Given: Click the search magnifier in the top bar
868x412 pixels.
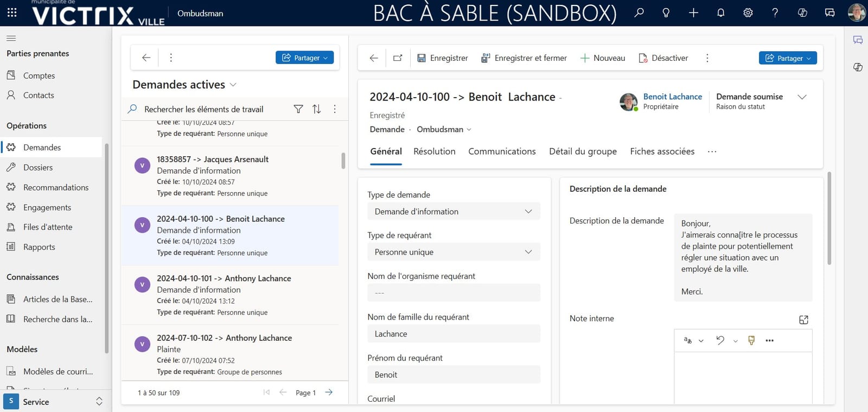Looking at the screenshot, I should (x=639, y=12).
